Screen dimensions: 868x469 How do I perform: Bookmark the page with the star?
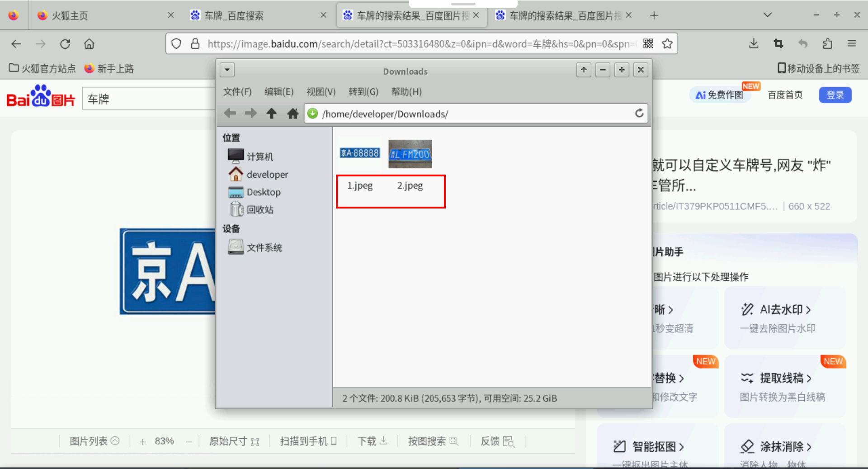click(667, 44)
